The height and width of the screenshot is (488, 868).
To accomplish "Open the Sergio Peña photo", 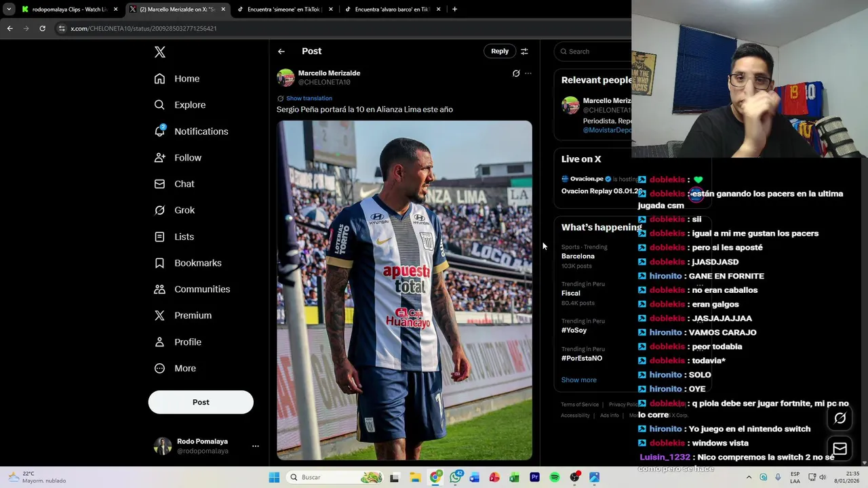I will pyautogui.click(x=404, y=290).
